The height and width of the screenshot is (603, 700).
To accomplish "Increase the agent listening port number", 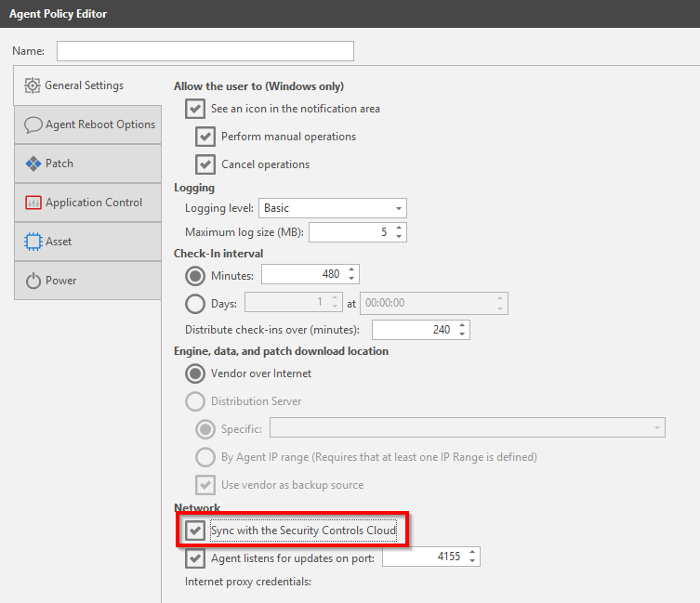I will tap(472, 552).
